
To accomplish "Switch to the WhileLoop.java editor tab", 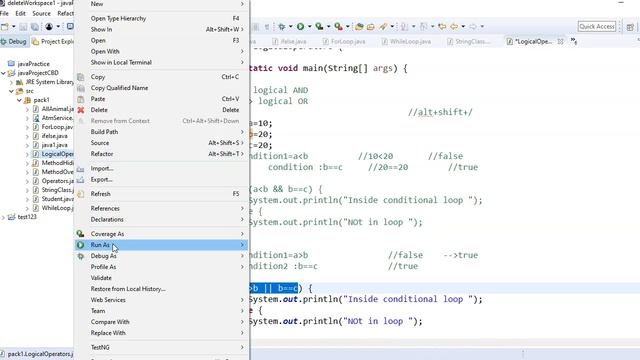I will (x=406, y=42).
